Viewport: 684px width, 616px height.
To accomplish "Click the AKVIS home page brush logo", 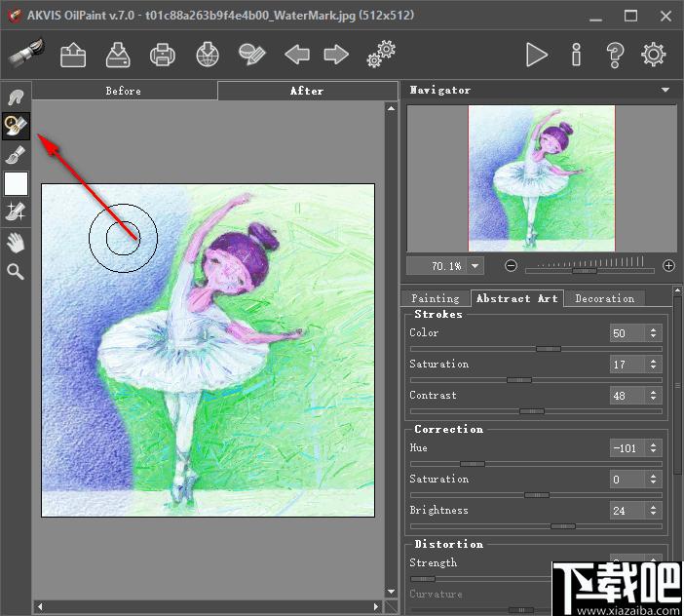I will coord(26,54).
